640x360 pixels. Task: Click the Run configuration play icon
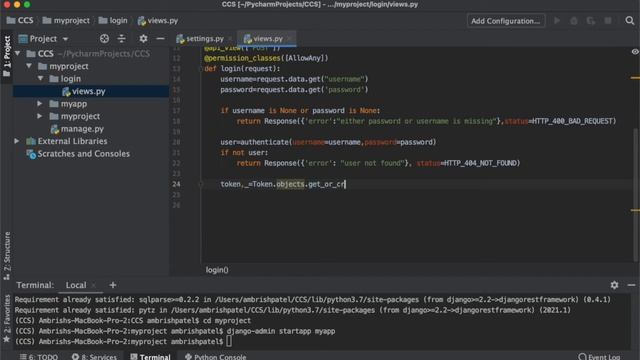[557, 20]
